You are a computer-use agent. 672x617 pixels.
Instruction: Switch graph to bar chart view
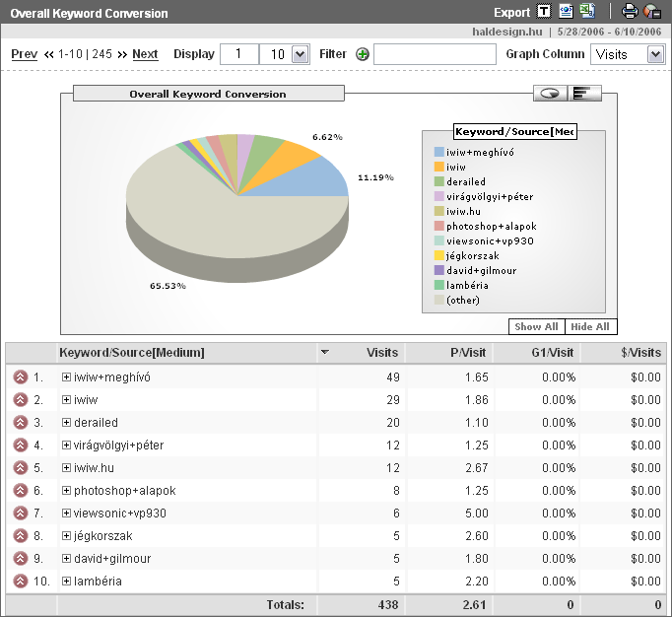(x=585, y=93)
